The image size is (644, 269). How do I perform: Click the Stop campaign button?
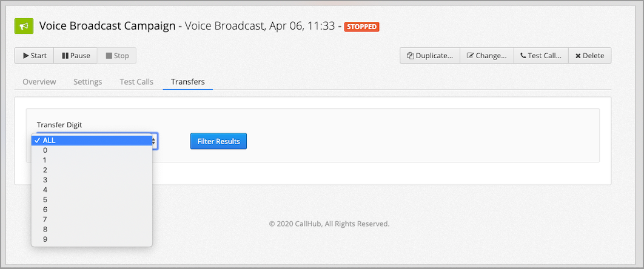(116, 56)
